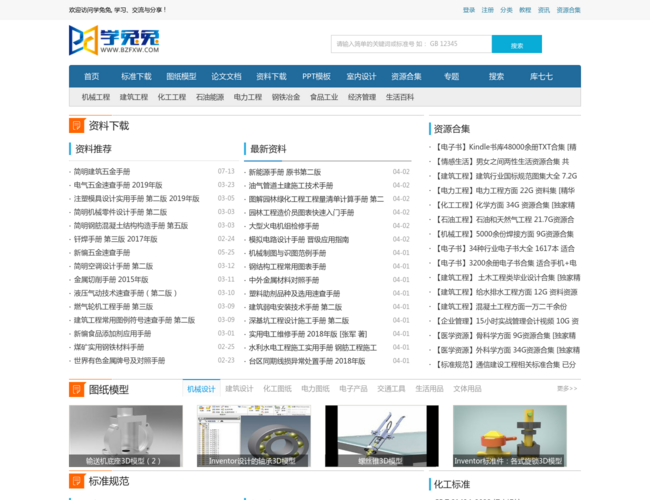Open the Inventor标准件 3D model thumbnail
The width and height of the screenshot is (650, 500).
click(509, 435)
